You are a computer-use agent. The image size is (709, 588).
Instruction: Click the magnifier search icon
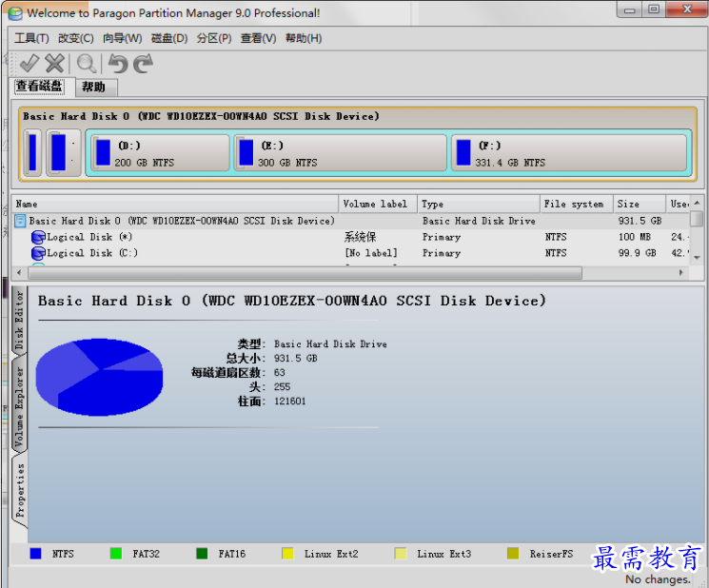pos(86,64)
